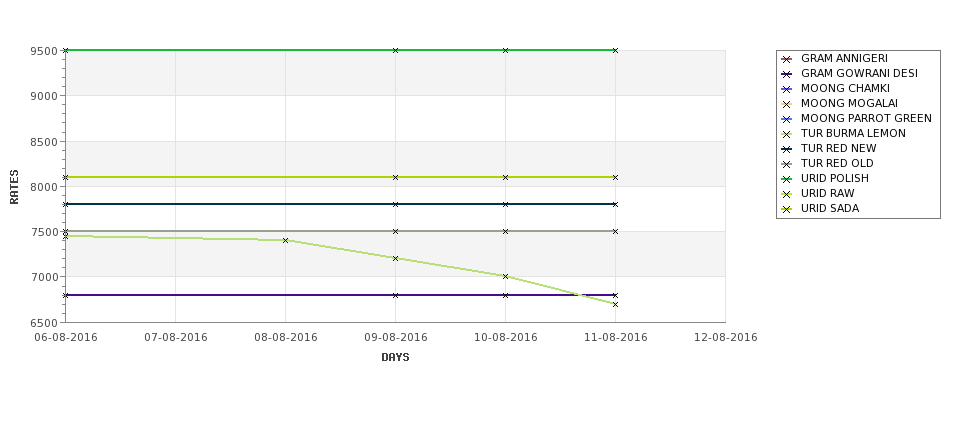Click the 9500 data point on 09-08-2016
Screen dimensions: 975x429
(x=395, y=50)
